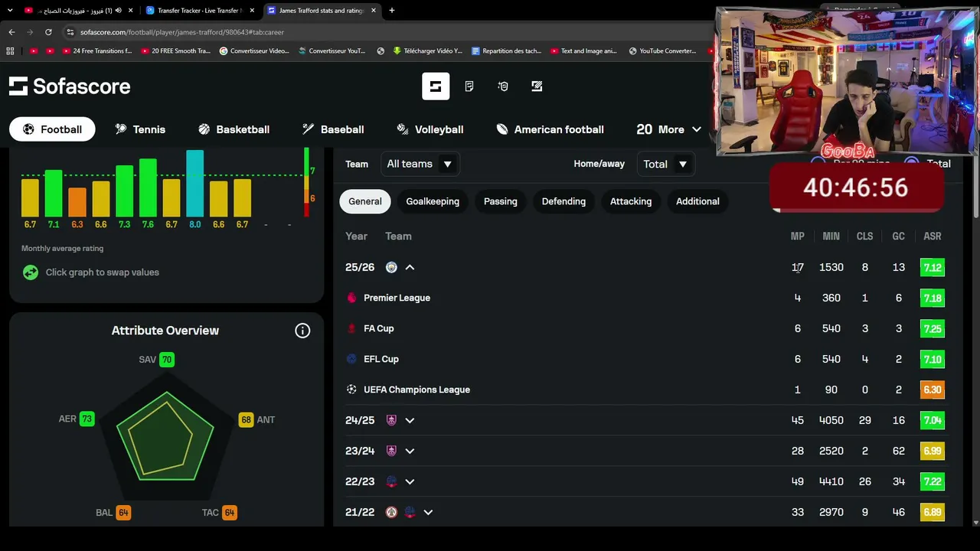Click the Premier League competition icon
Viewport: 980px width, 551px height.
coord(351,298)
